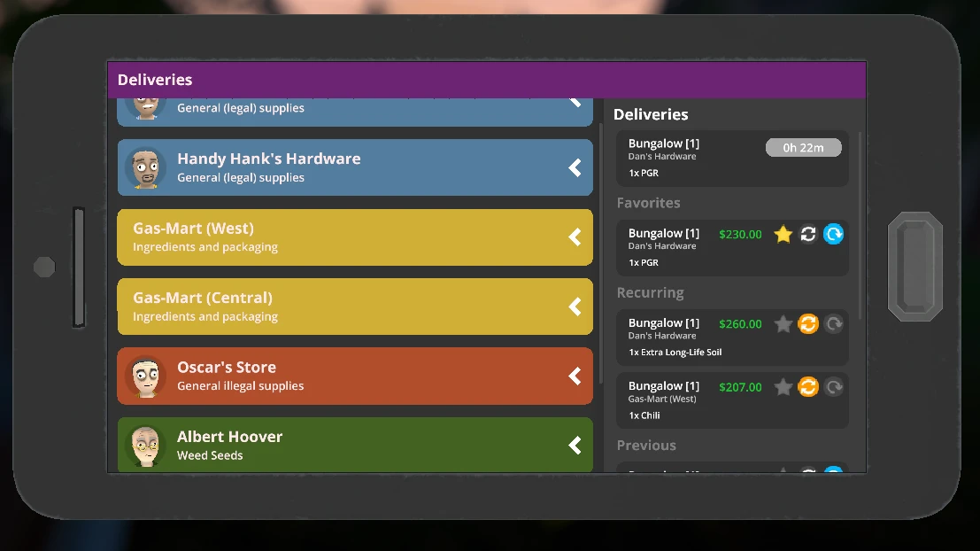
Task: Click the "1x Chili" item text
Action: coord(644,415)
